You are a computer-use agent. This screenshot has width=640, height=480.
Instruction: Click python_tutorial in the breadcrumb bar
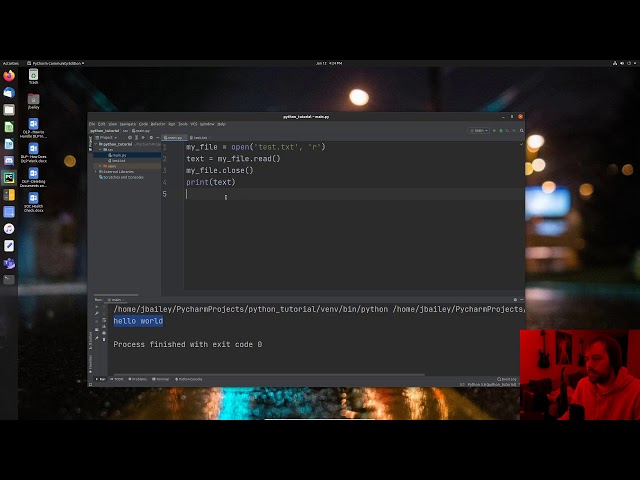coord(104,131)
